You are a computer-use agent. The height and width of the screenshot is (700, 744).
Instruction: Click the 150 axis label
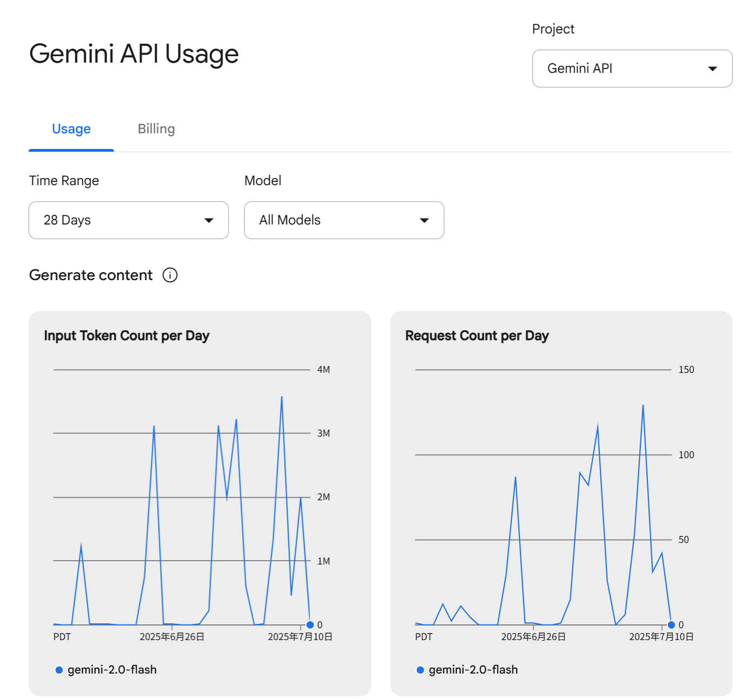(x=686, y=370)
